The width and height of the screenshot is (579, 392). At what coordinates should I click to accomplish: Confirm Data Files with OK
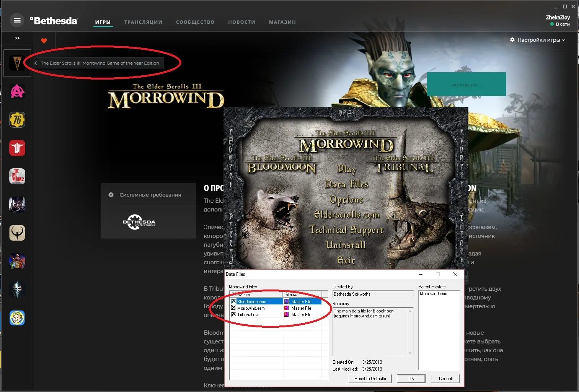click(411, 379)
